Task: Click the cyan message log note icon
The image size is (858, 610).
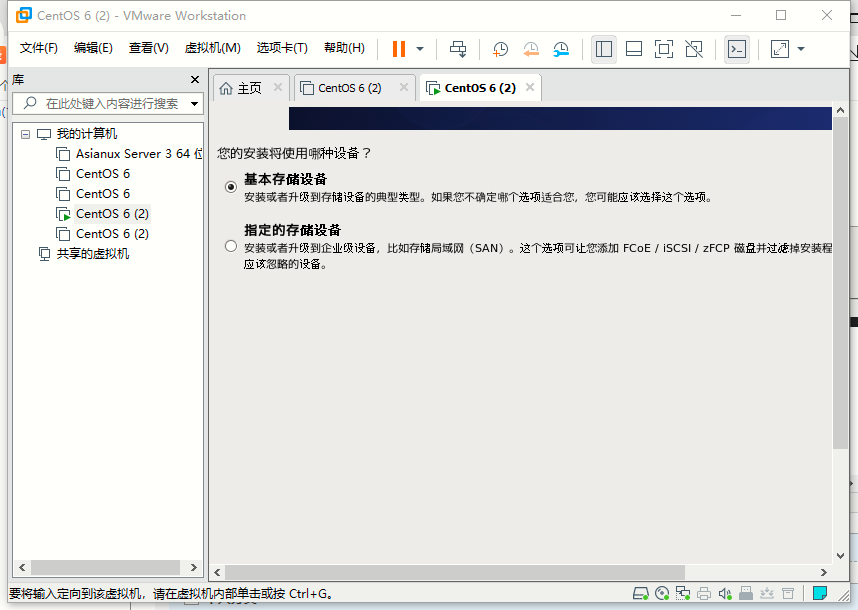Action: tap(820, 593)
